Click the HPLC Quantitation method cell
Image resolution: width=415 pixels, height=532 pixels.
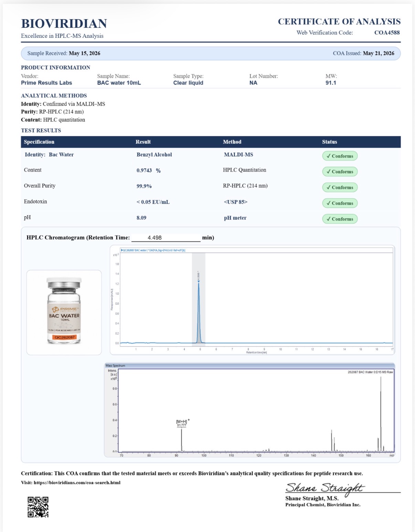point(245,170)
